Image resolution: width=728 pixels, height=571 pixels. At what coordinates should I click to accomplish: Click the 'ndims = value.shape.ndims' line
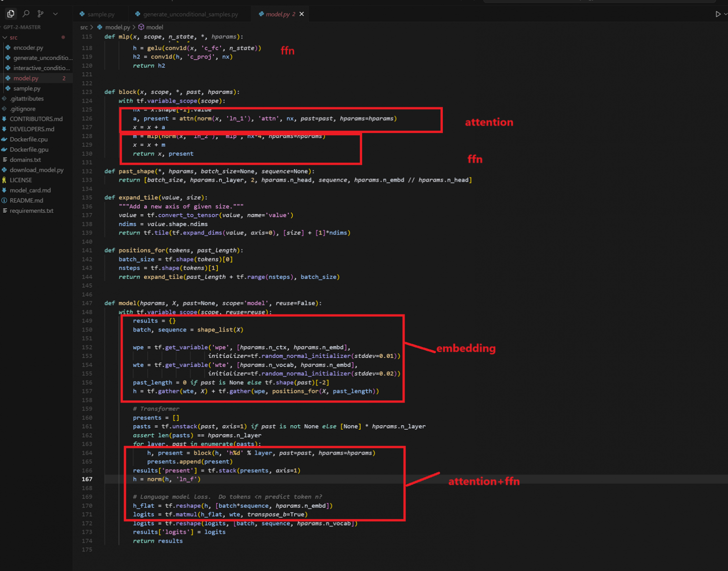click(163, 224)
